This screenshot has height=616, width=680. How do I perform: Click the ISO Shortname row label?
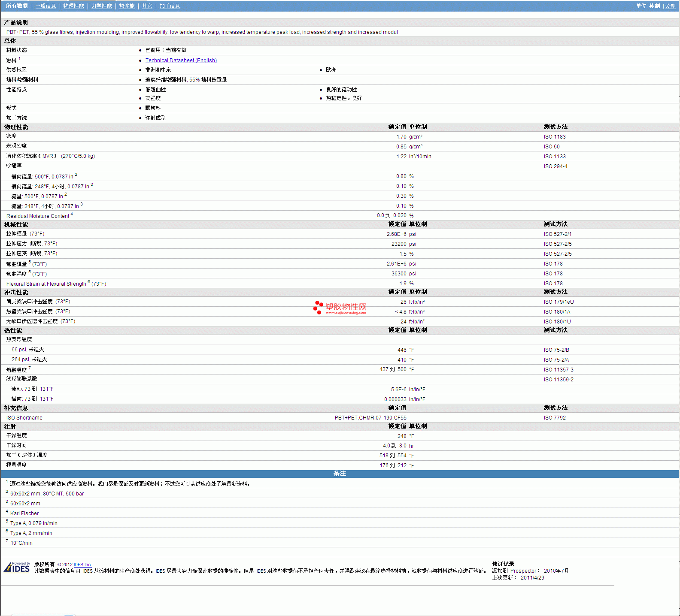(x=24, y=418)
